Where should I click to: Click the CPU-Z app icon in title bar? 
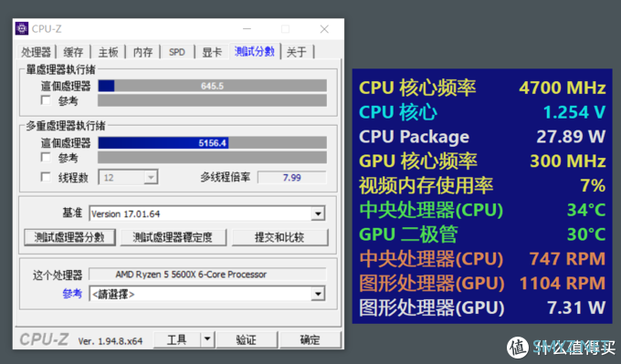click(x=22, y=29)
